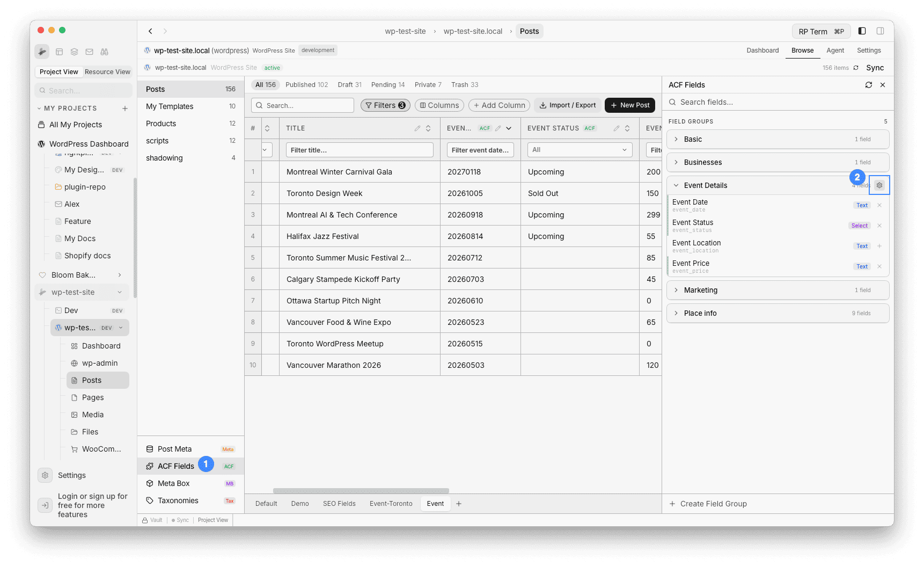
Task: Show only Published posts
Action: pos(306,85)
